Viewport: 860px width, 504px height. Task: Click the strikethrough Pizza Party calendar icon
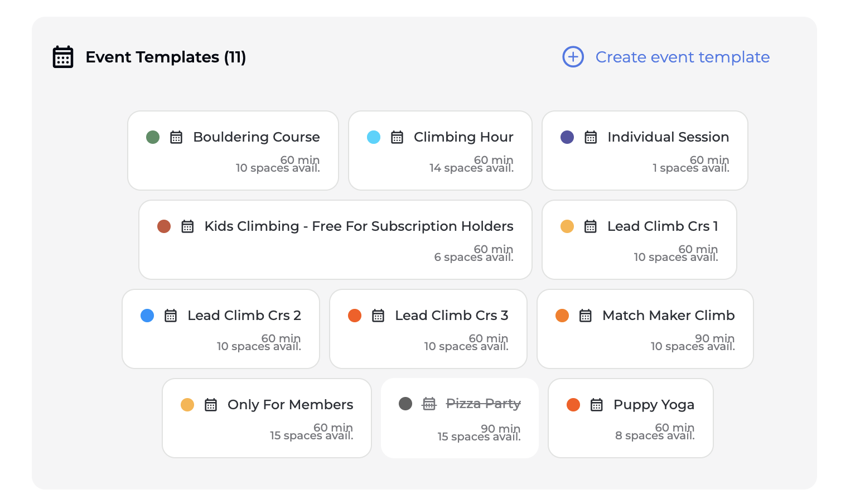coord(429,404)
